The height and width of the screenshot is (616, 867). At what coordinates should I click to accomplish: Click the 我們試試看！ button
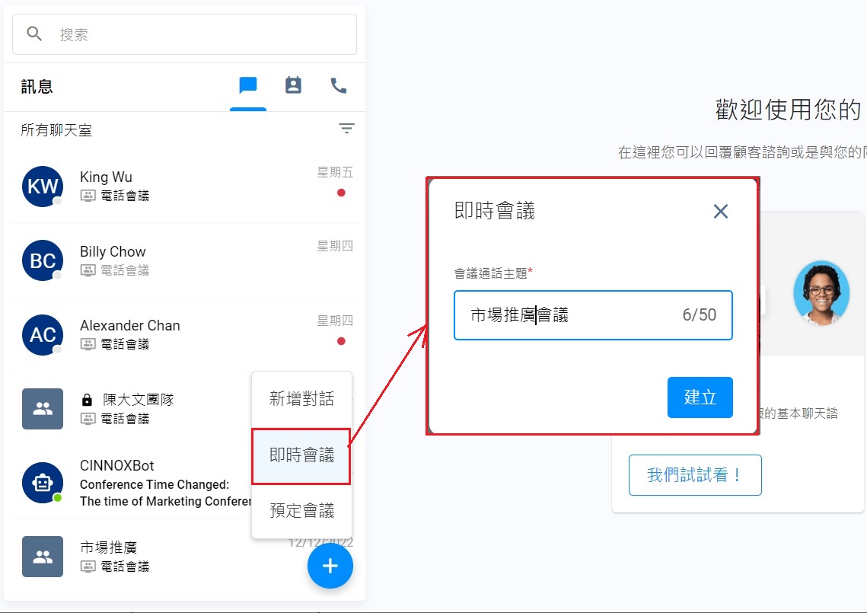(x=695, y=475)
